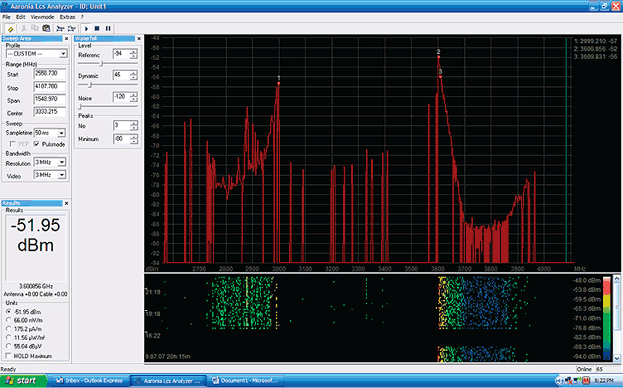Screen dimensions: 623x388
Task: Click the Peaks No spinner arrows
Action: click(134, 126)
